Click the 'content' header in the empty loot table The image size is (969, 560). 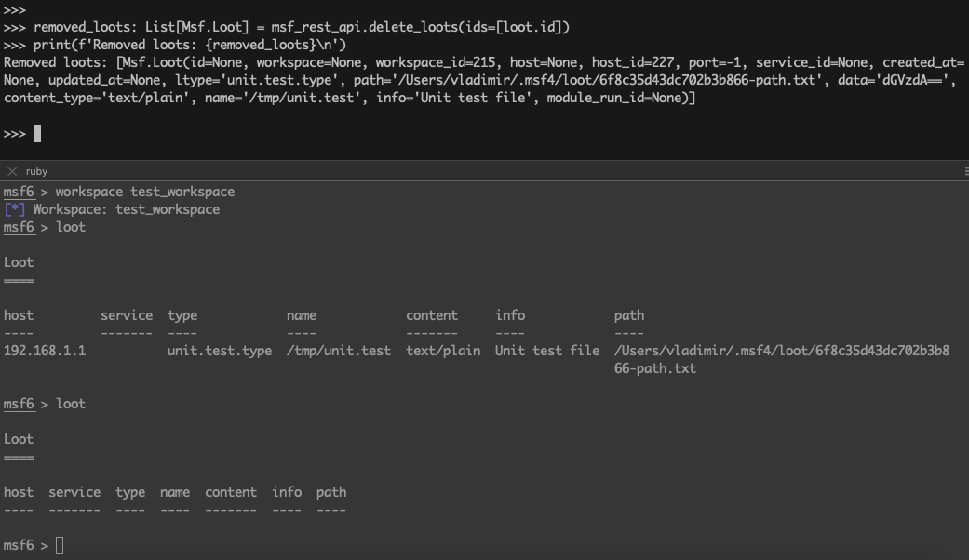click(231, 492)
